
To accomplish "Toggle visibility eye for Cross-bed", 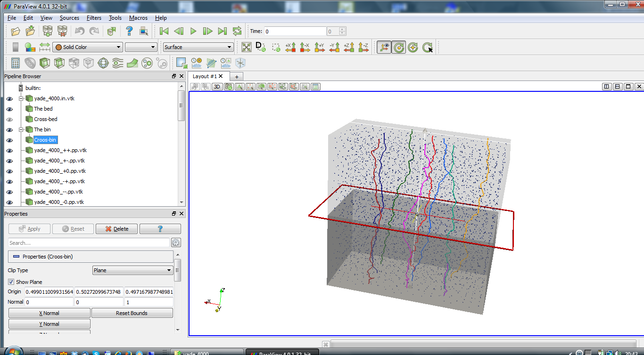I will tap(9, 120).
